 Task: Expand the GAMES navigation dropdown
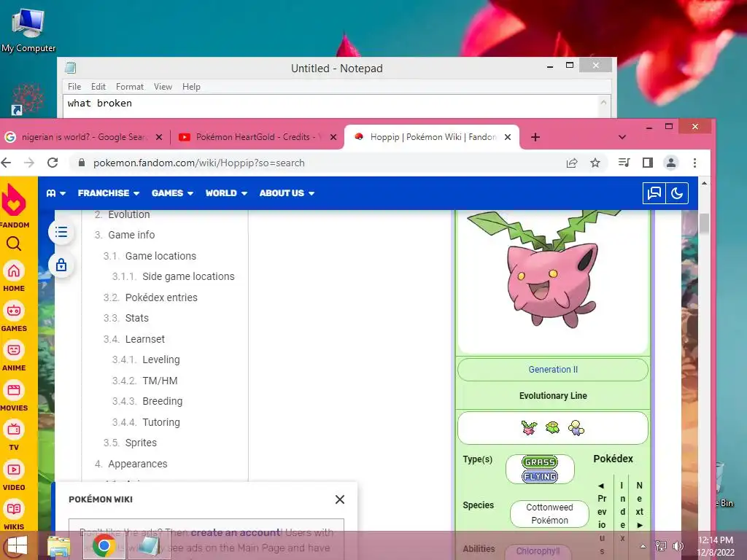click(172, 193)
